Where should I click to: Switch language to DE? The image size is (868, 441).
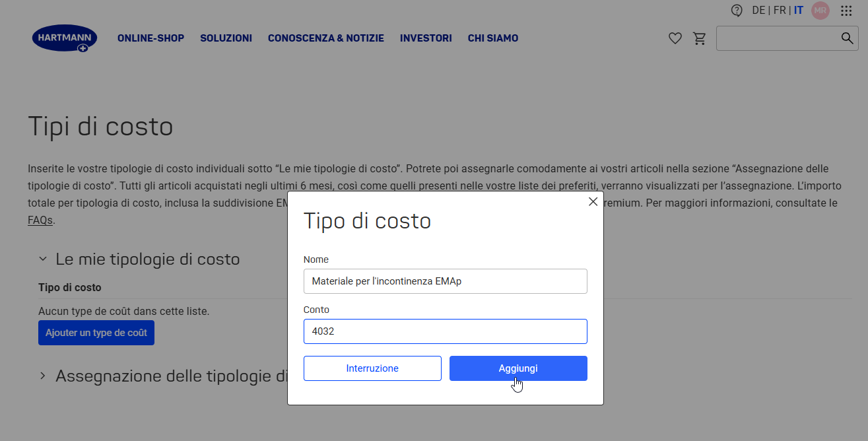click(758, 11)
